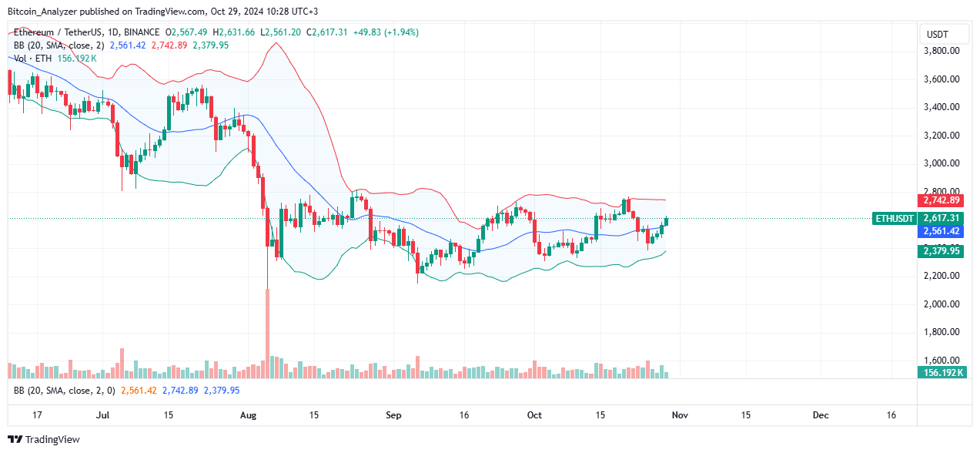Click the ETHUSDT price tag on the axis
Screen dimensions: 980x453
[x=893, y=218]
